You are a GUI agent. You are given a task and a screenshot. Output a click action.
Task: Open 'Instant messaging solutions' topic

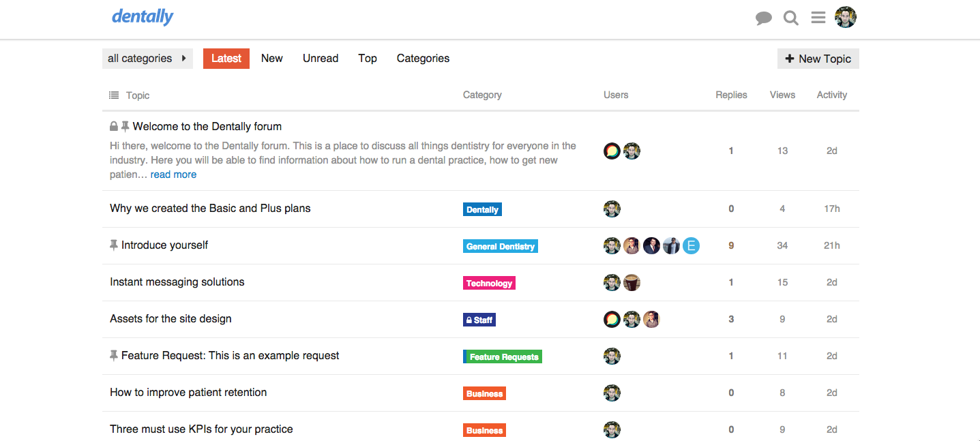click(x=177, y=282)
